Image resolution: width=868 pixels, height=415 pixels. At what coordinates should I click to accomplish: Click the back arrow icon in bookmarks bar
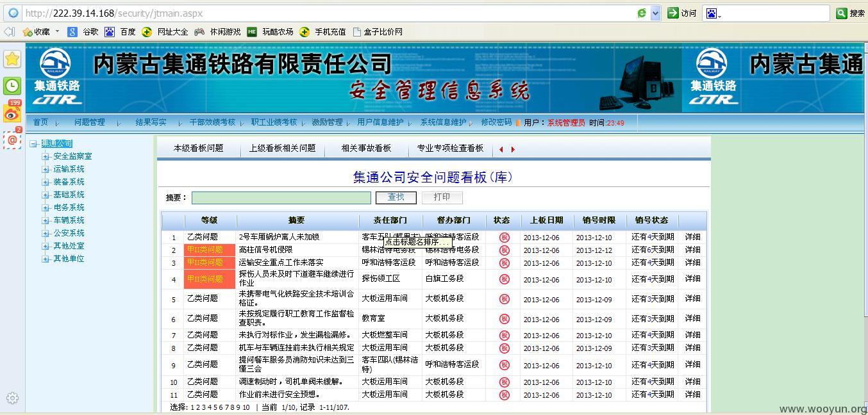point(9,31)
